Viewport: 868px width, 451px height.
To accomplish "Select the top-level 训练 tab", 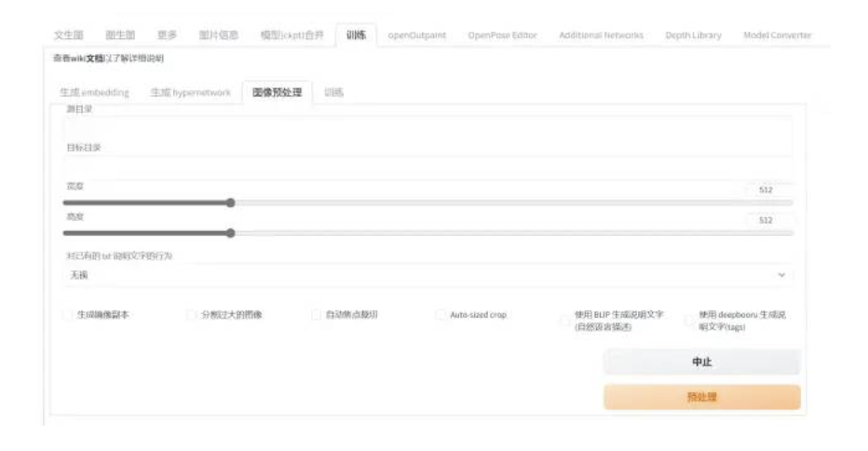I will [356, 34].
